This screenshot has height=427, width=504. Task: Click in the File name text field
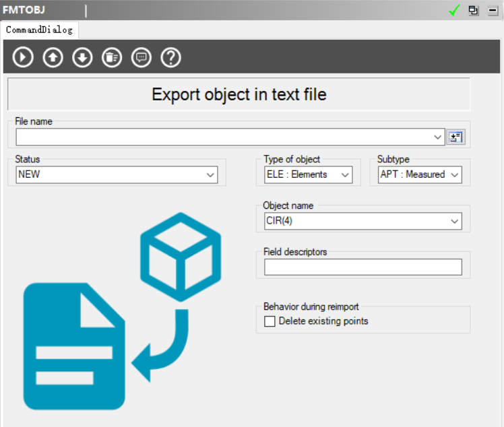[222, 137]
